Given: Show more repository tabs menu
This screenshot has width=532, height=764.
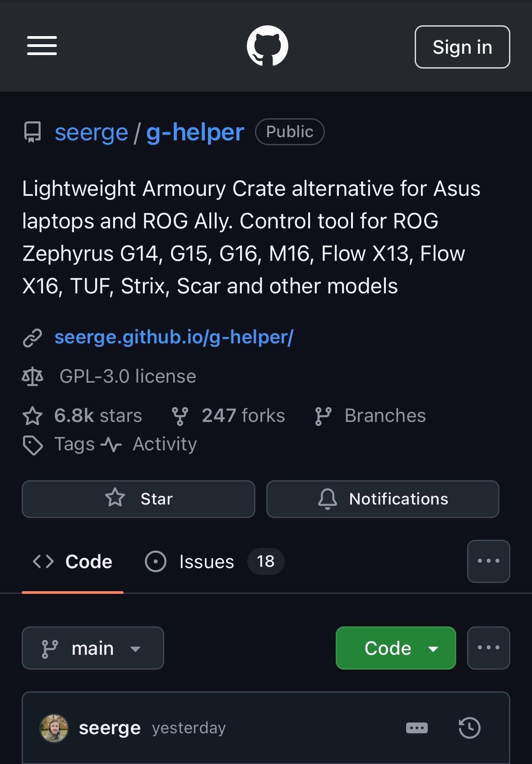Looking at the screenshot, I should [488, 561].
